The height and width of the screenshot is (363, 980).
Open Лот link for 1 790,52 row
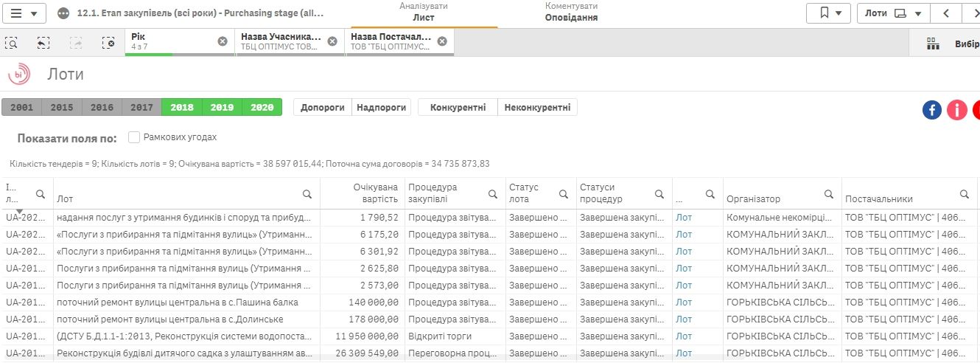point(684,218)
